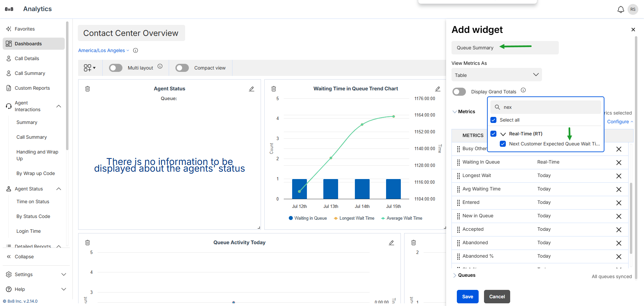Expand the Settings menu
The image size is (644, 306).
(64, 274)
